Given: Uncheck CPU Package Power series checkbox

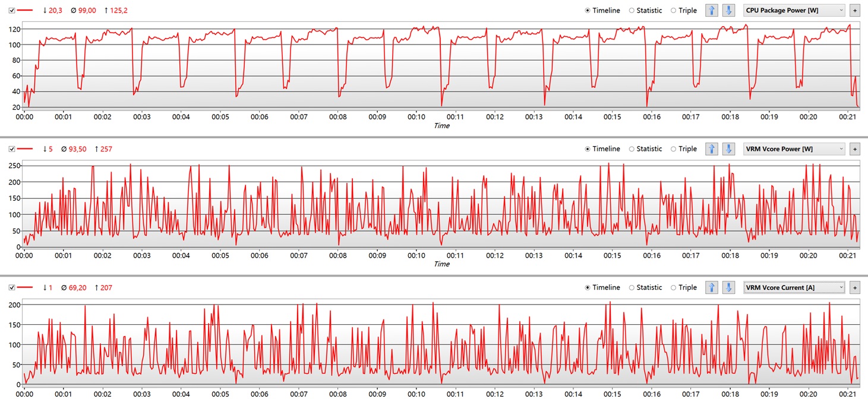Looking at the screenshot, I should pyautogui.click(x=12, y=11).
